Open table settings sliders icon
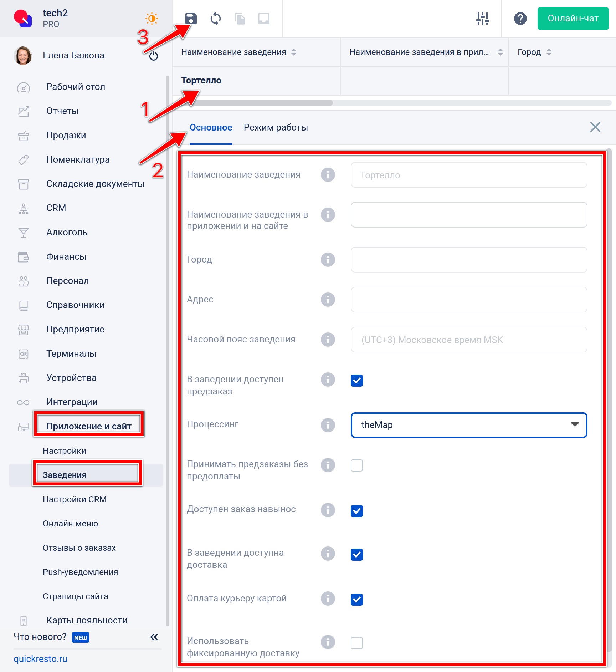616x672 pixels. [x=483, y=19]
